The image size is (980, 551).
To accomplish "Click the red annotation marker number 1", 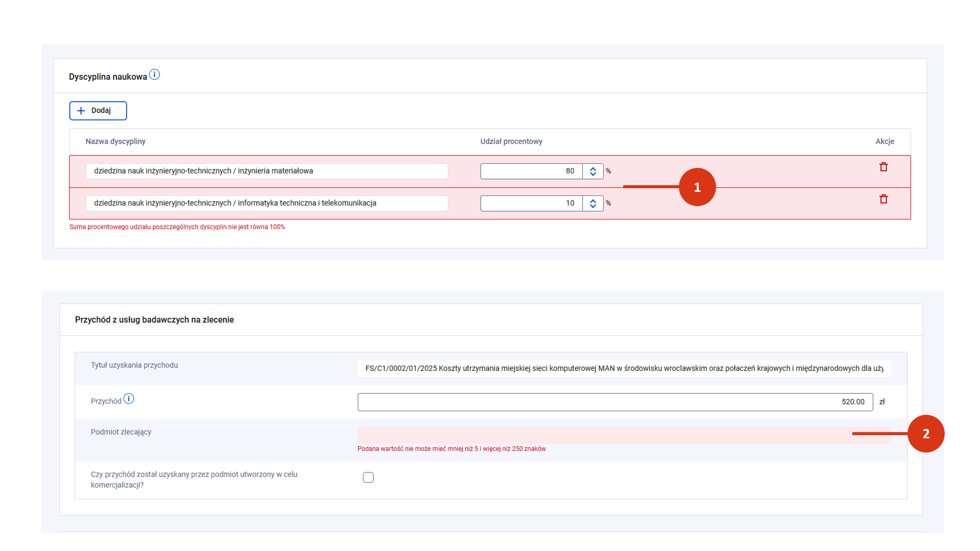I will (x=697, y=187).
